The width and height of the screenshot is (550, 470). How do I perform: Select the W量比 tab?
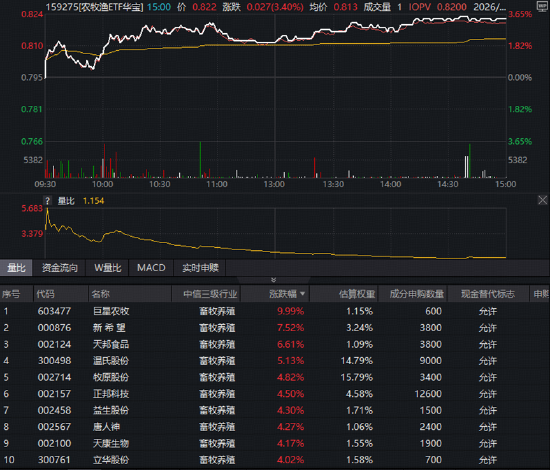107,268
